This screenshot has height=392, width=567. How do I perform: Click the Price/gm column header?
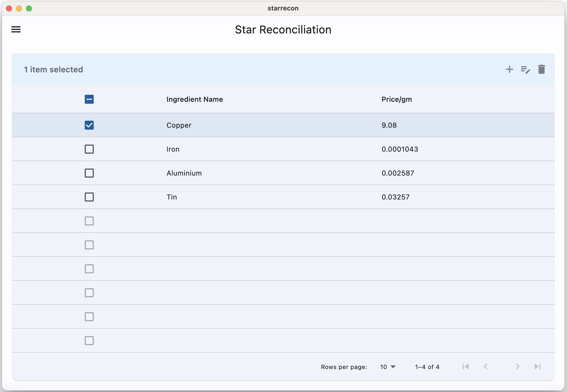[x=396, y=99]
